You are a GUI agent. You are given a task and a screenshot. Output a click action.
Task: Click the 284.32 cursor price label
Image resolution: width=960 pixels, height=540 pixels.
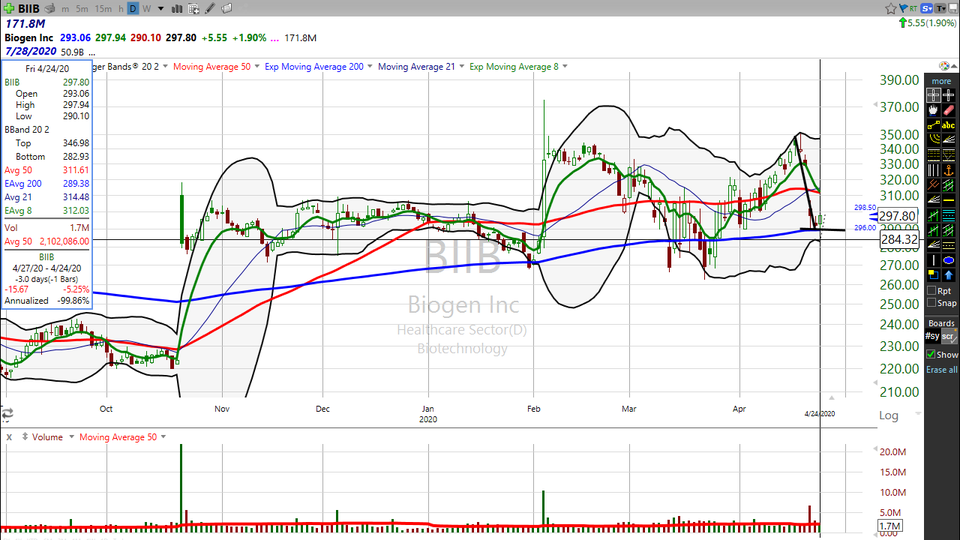899,239
